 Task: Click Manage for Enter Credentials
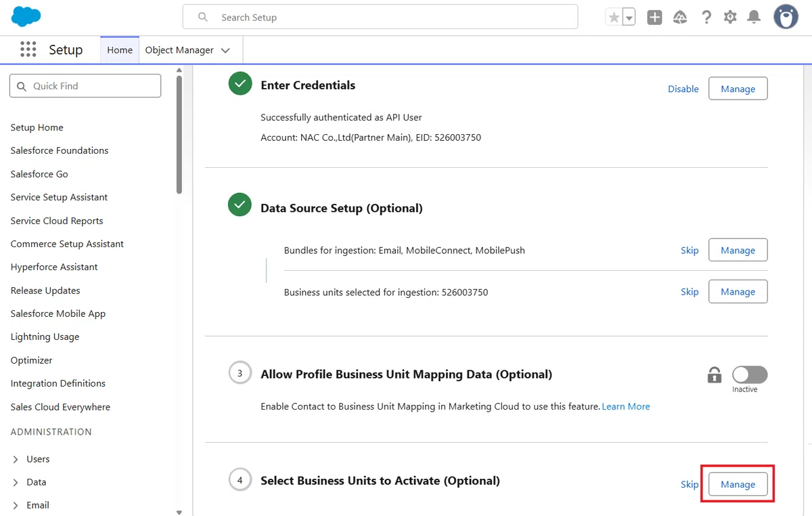point(738,89)
